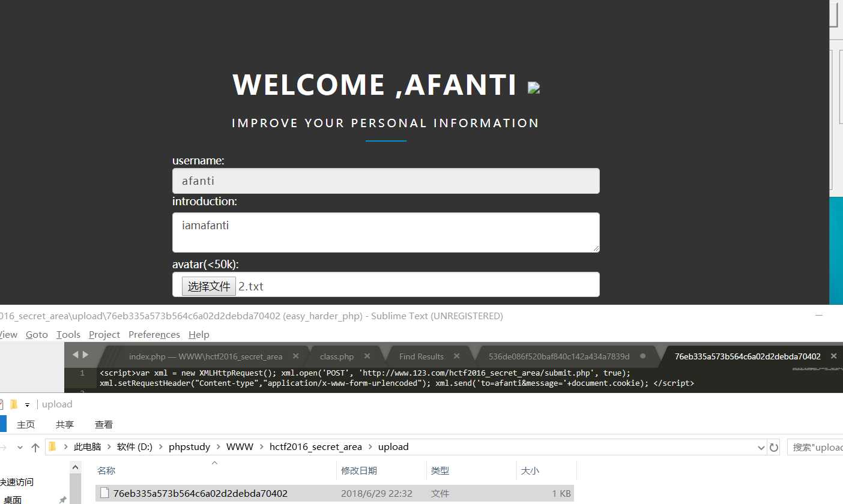Click line number 1 in the editor gutter
Image resolution: width=843 pixels, height=504 pixels.
pos(82,373)
